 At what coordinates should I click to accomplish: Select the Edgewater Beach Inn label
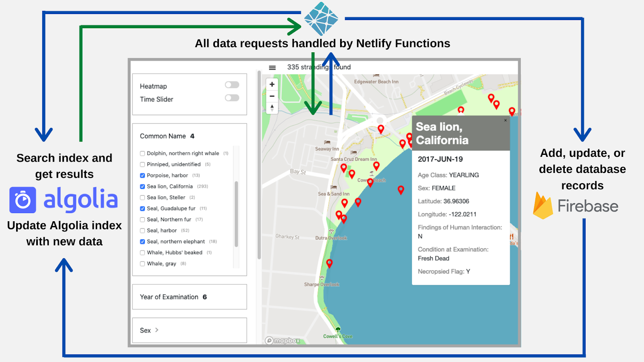point(376,82)
